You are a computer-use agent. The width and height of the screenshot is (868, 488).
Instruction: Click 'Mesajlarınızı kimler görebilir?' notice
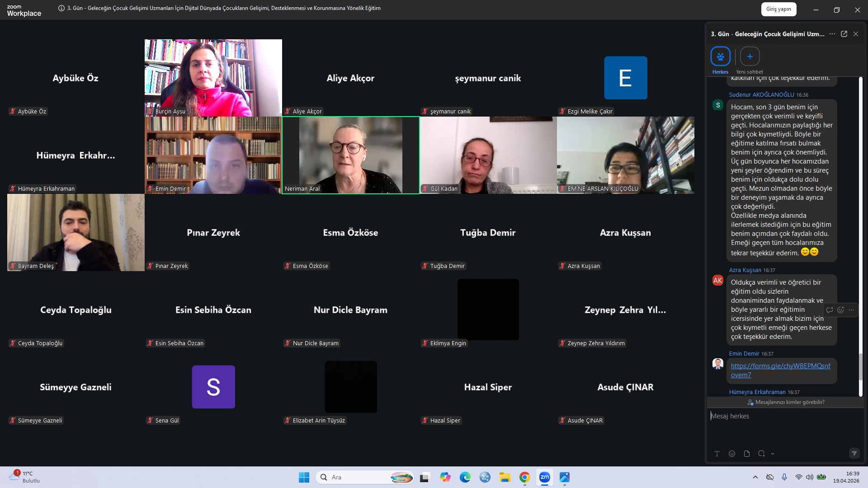(786, 402)
